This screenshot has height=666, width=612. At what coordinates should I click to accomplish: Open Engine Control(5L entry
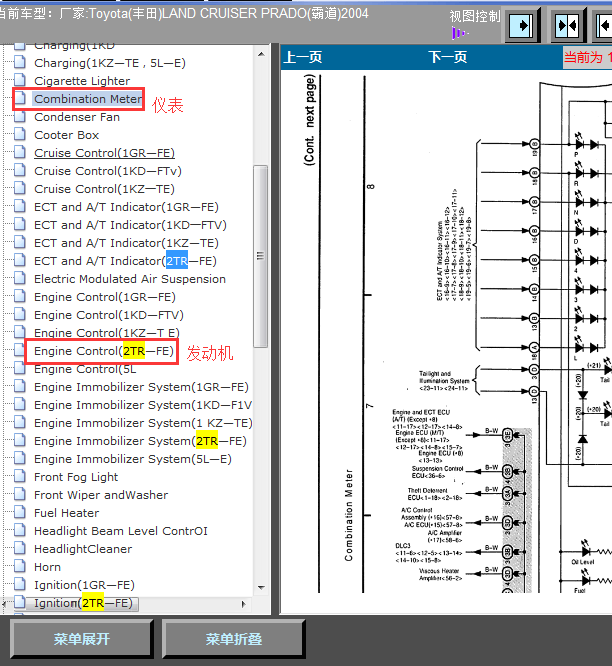click(x=85, y=369)
